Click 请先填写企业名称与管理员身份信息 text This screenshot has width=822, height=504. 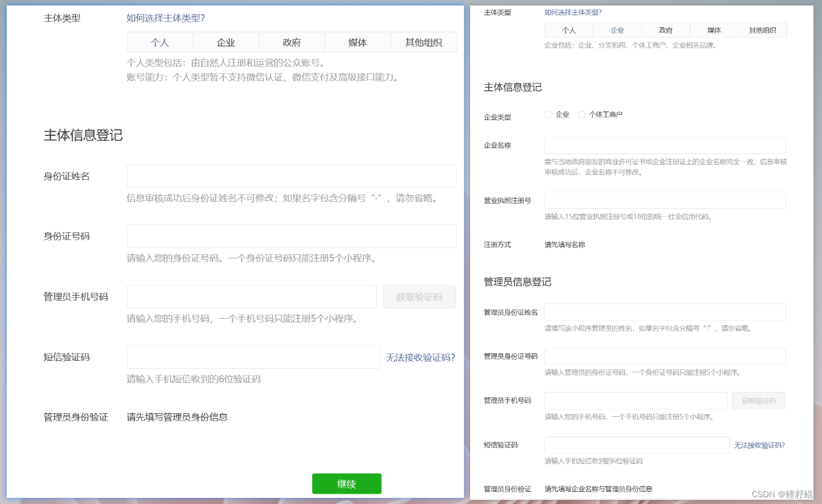598,489
